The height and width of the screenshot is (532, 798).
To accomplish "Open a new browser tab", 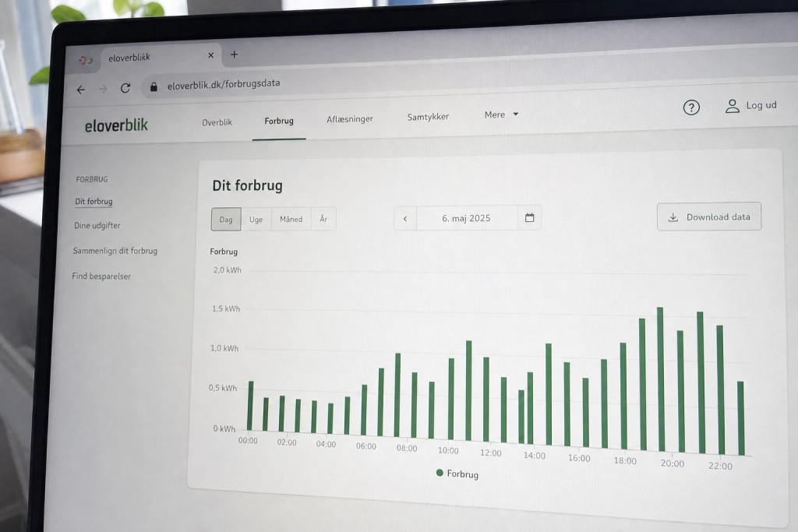I will [x=234, y=55].
